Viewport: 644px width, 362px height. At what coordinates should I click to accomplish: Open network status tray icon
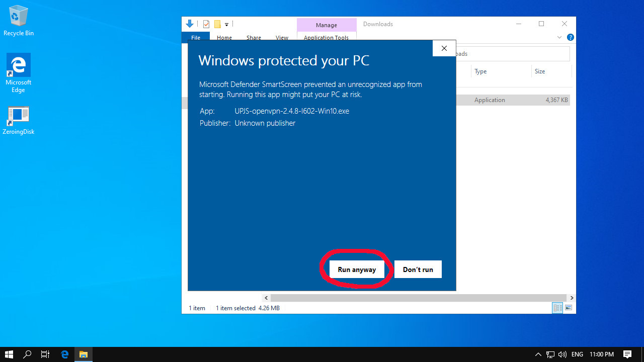click(550, 354)
